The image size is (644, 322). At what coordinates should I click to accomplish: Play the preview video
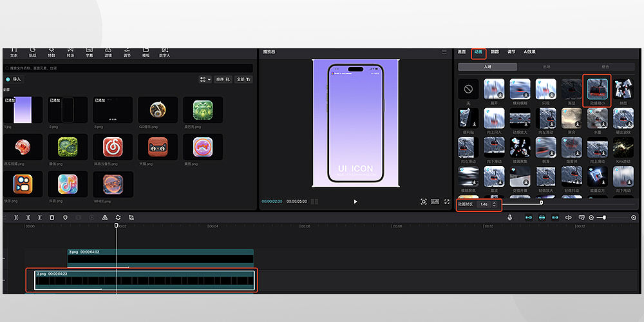point(355,202)
